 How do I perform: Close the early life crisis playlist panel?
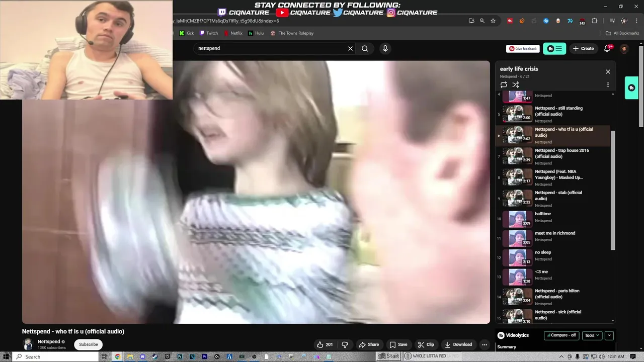click(608, 72)
